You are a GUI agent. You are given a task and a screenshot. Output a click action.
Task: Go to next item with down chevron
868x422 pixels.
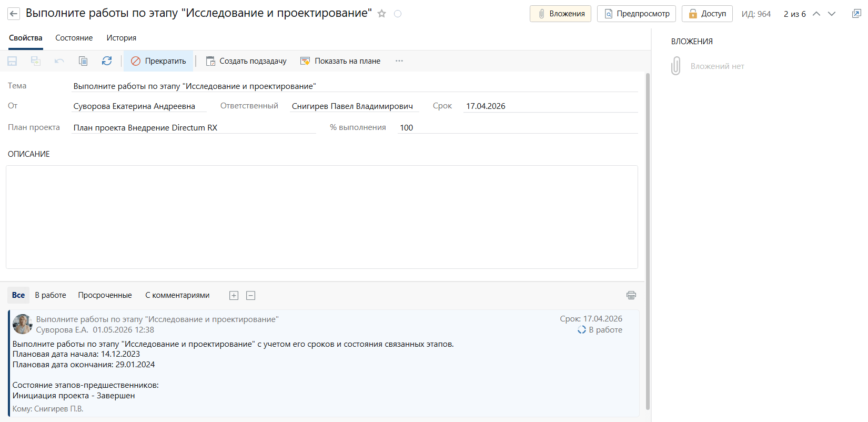click(x=832, y=14)
